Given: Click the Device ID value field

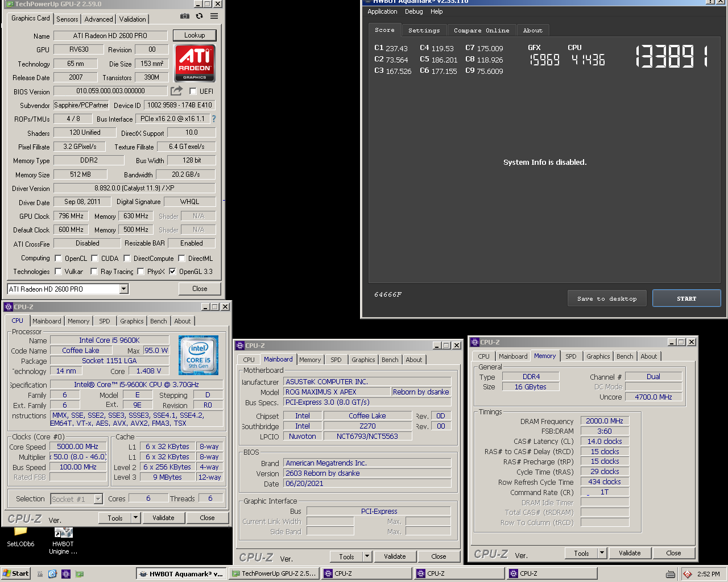Looking at the screenshot, I should click(179, 105).
